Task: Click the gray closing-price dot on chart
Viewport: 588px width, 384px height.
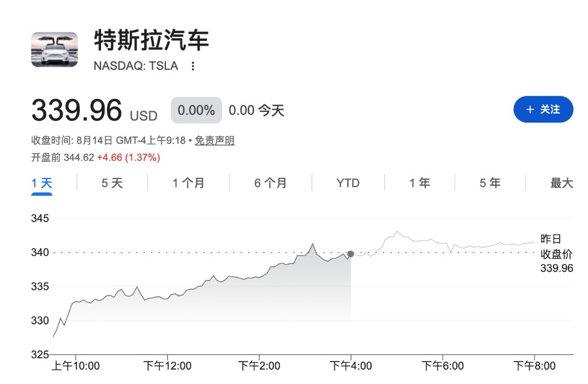Action: coord(351,254)
